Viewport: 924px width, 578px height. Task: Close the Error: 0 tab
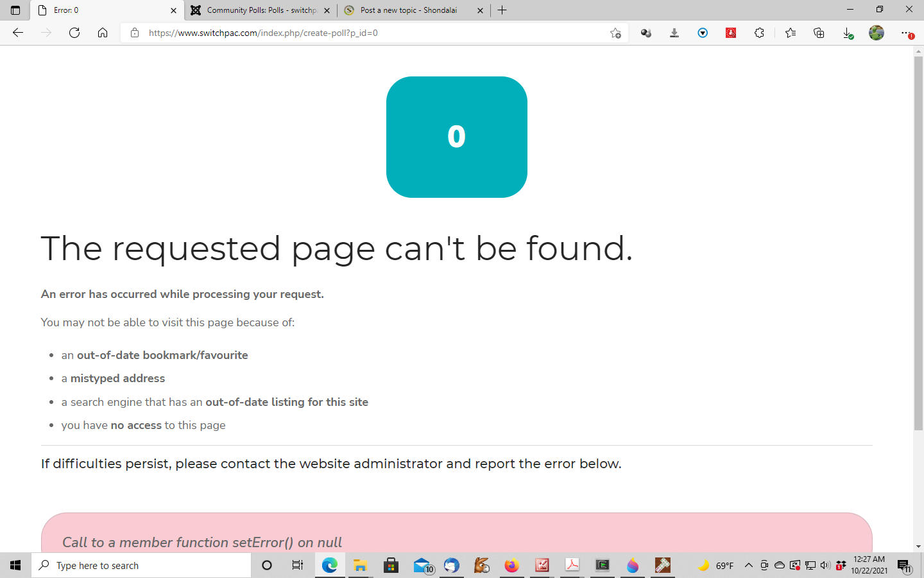click(x=173, y=10)
